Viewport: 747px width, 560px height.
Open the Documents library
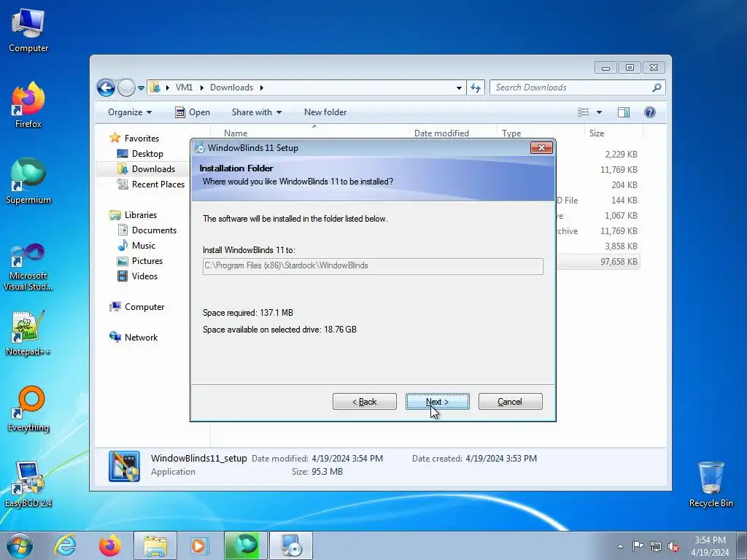(154, 230)
